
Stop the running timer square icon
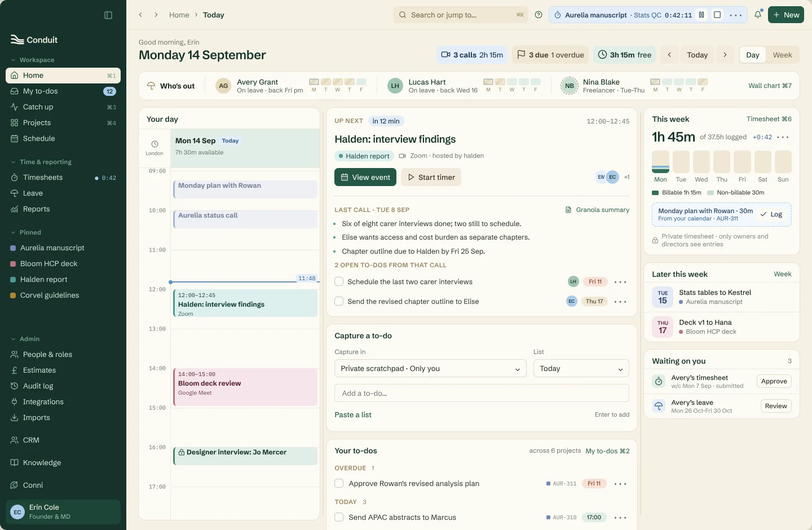tap(717, 15)
